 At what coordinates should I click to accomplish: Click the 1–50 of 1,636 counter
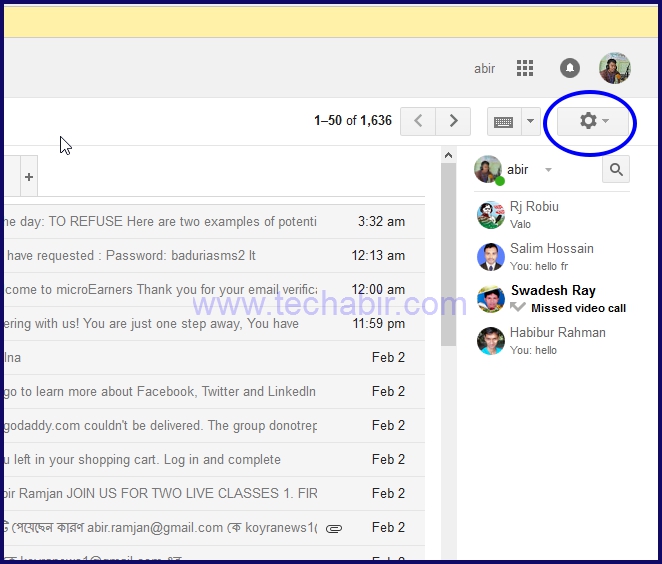click(353, 121)
